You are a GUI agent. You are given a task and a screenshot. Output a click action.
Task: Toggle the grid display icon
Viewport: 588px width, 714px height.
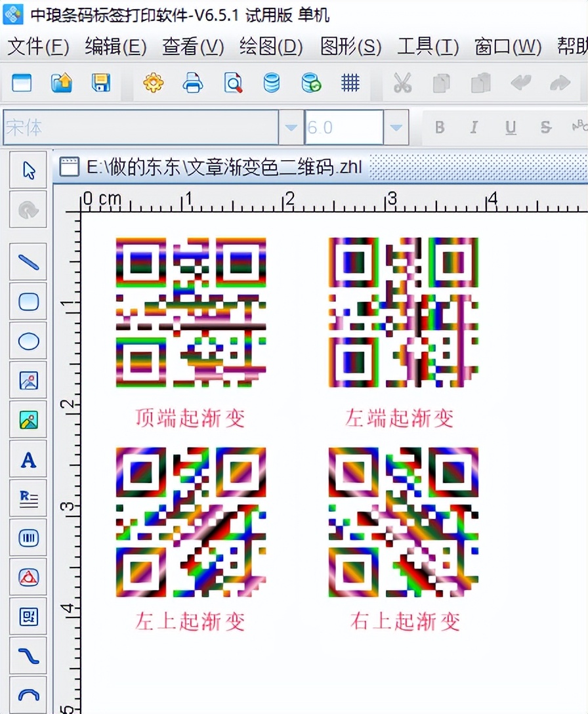[350, 83]
